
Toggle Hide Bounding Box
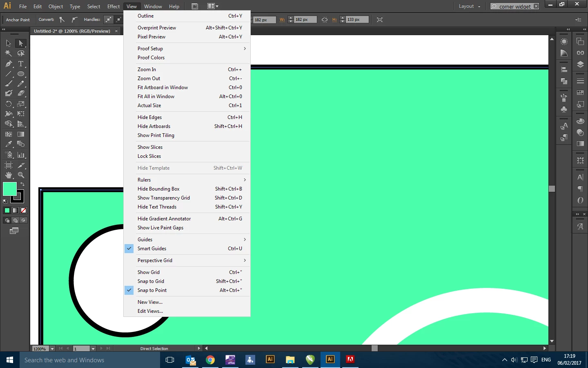(x=187, y=189)
